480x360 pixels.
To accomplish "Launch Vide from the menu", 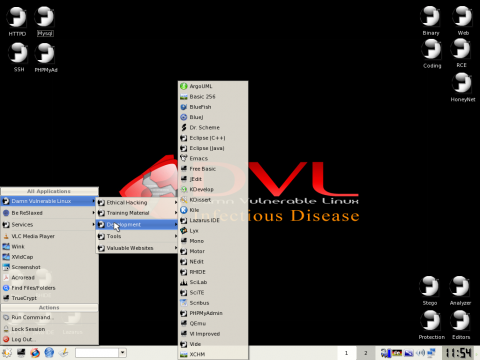I will click(x=213, y=344).
